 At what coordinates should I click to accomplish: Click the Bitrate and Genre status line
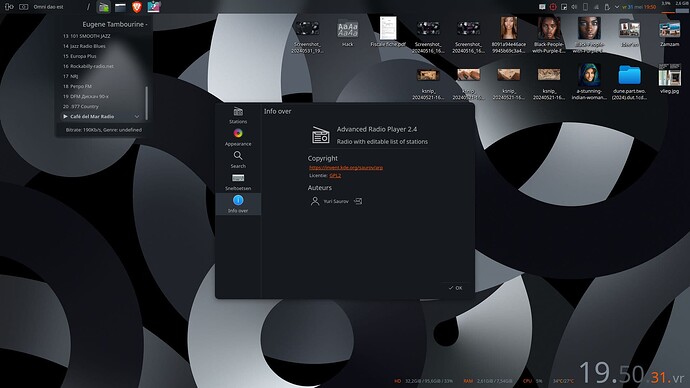[103, 130]
